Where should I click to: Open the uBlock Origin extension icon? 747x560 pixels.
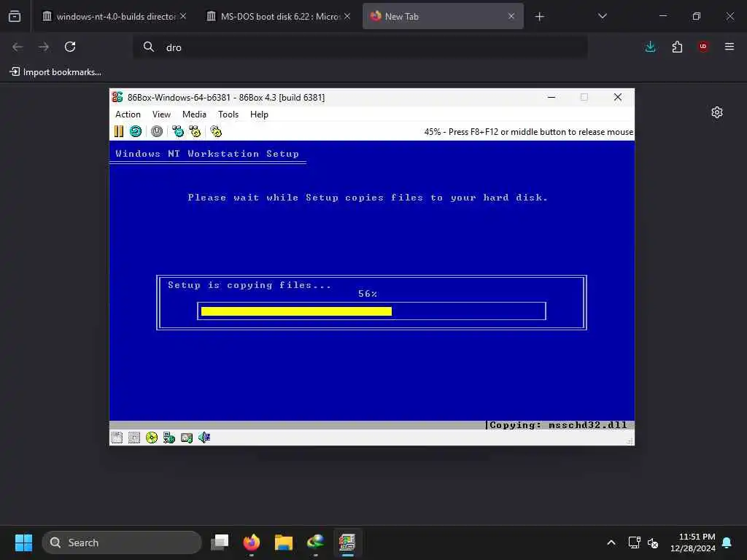(x=703, y=47)
